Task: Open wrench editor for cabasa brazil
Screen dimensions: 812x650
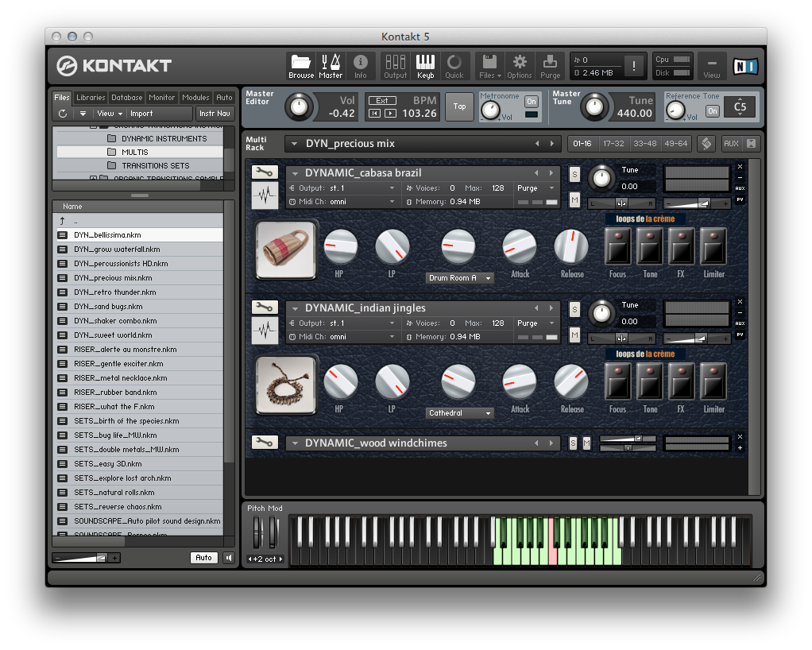Action: 265,172
